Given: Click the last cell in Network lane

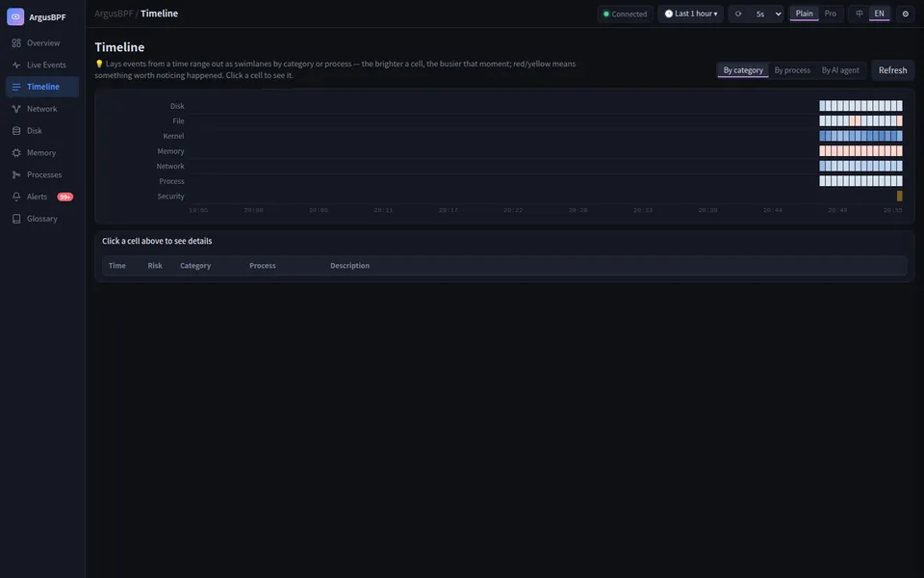Looking at the screenshot, I should tap(900, 166).
